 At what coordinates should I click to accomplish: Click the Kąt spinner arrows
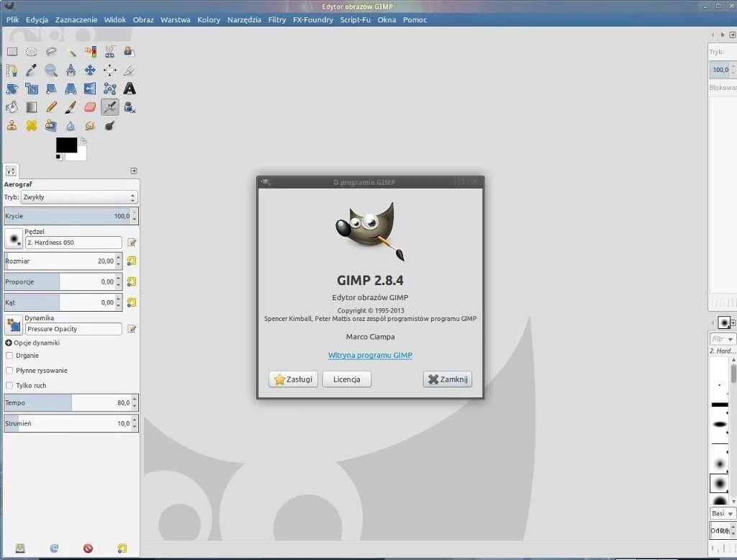pos(119,302)
